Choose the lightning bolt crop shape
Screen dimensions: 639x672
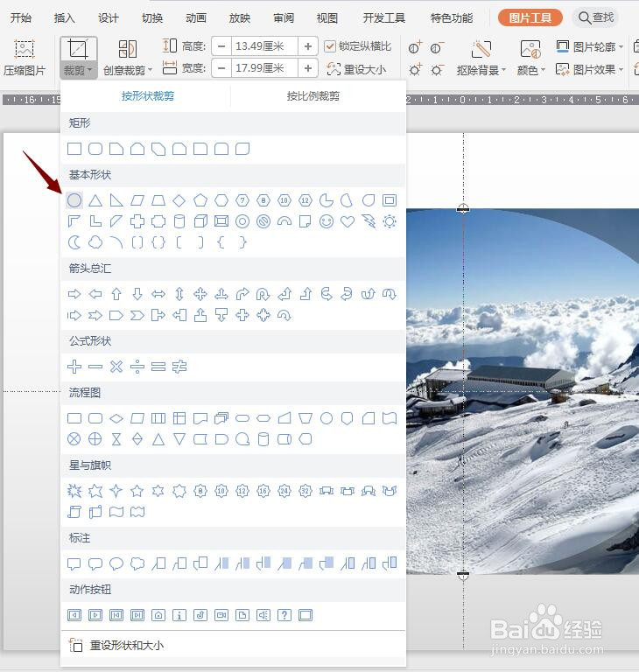point(369,221)
